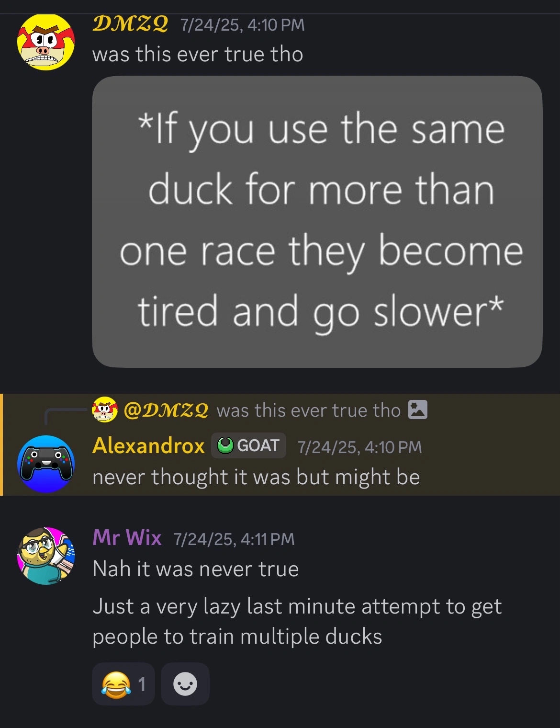Viewport: 560px width, 728px height.
Task: Toggle the laughing-crying emoji reaction
Action: [x=123, y=684]
